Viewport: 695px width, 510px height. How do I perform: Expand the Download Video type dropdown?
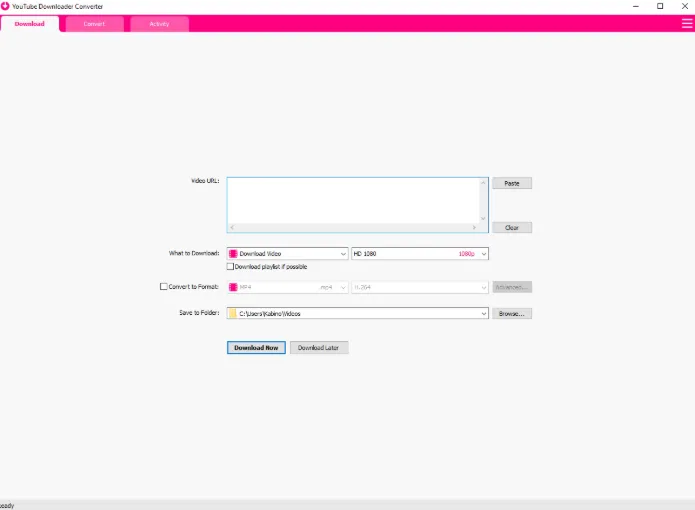point(287,253)
